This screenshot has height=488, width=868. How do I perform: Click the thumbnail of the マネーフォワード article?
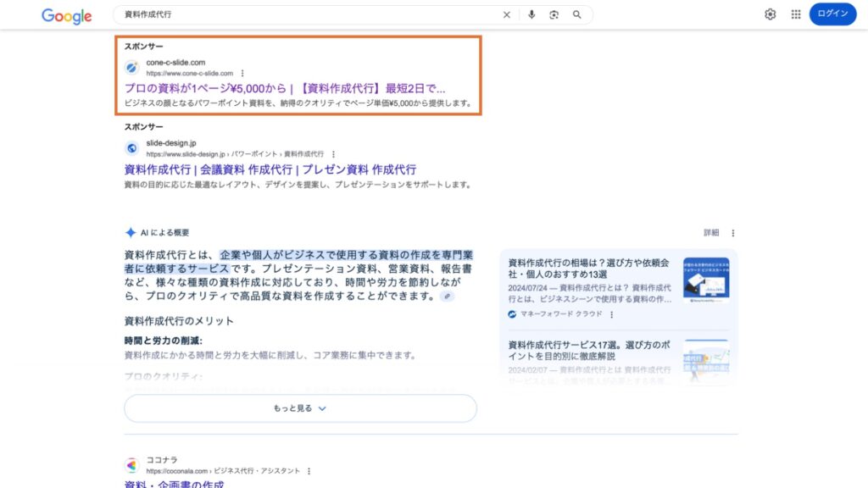point(706,280)
